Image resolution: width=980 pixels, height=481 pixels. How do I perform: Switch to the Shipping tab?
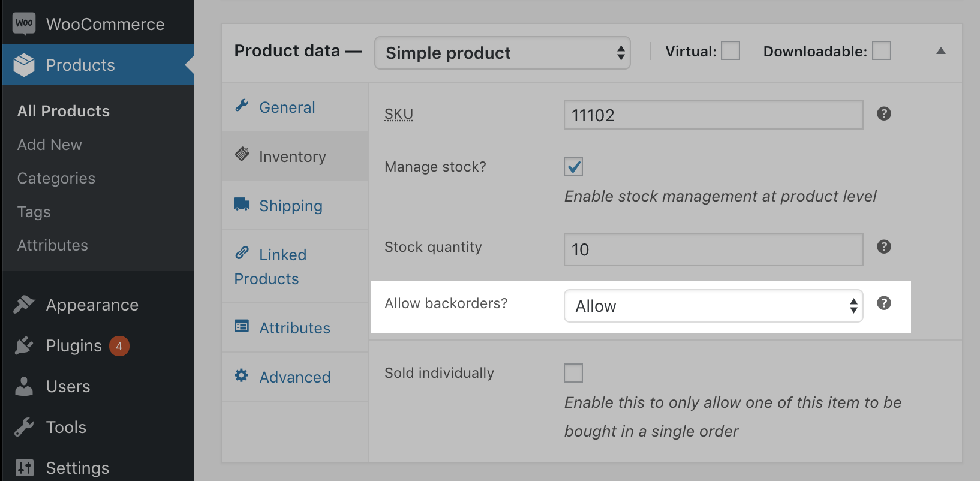click(x=291, y=206)
